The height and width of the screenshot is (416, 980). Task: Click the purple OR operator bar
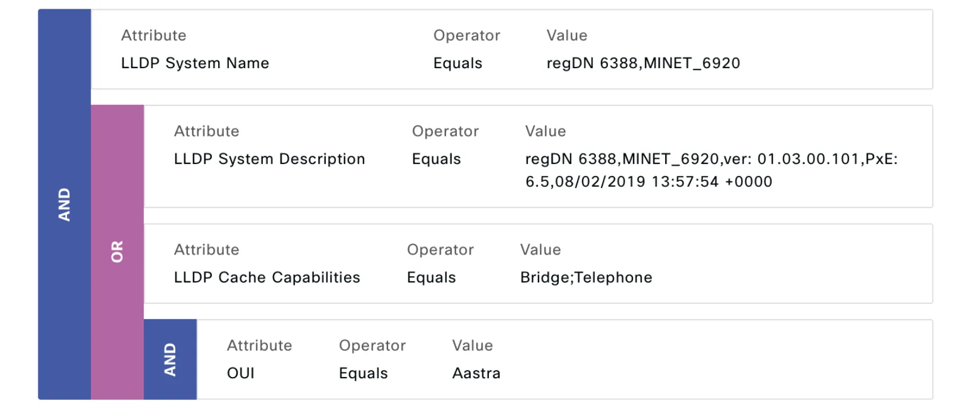(x=117, y=252)
